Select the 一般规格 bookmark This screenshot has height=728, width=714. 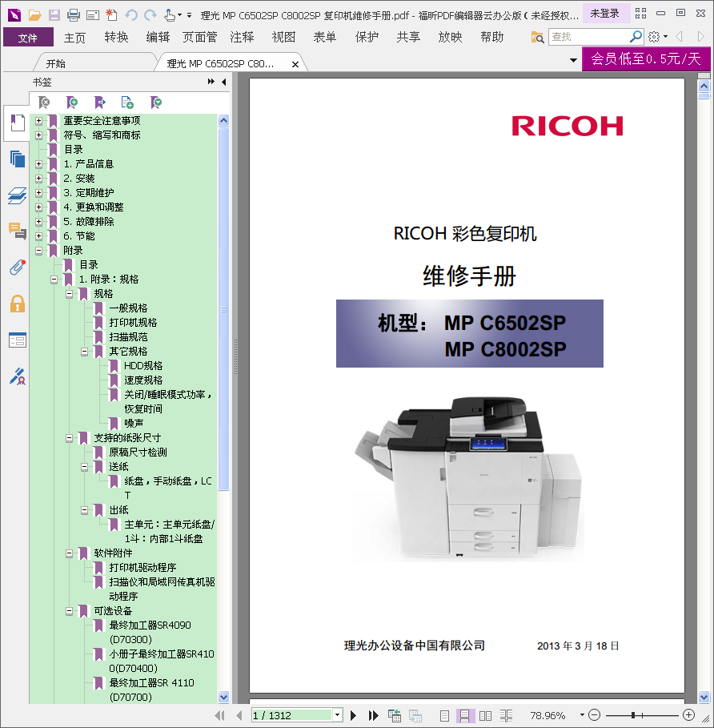click(129, 308)
